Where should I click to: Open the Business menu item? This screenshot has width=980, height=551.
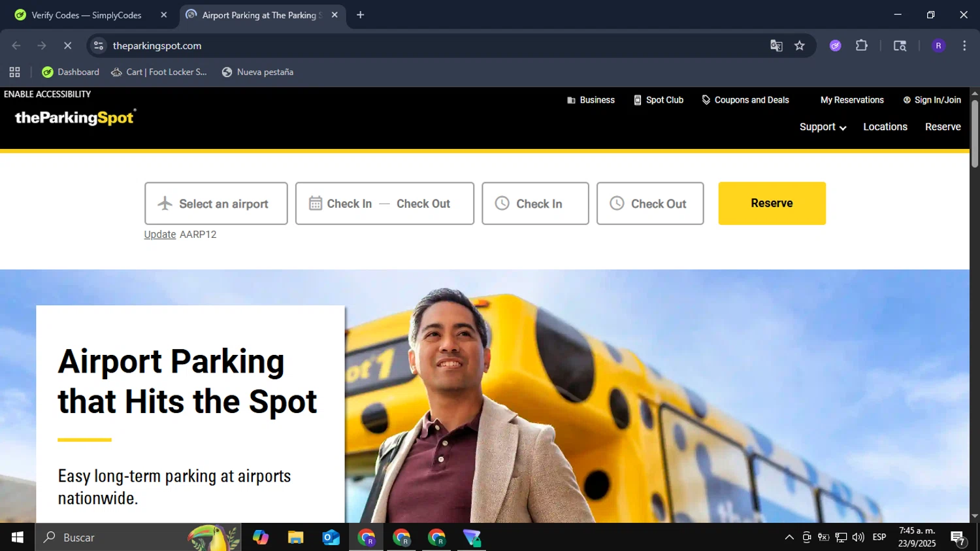[591, 100]
